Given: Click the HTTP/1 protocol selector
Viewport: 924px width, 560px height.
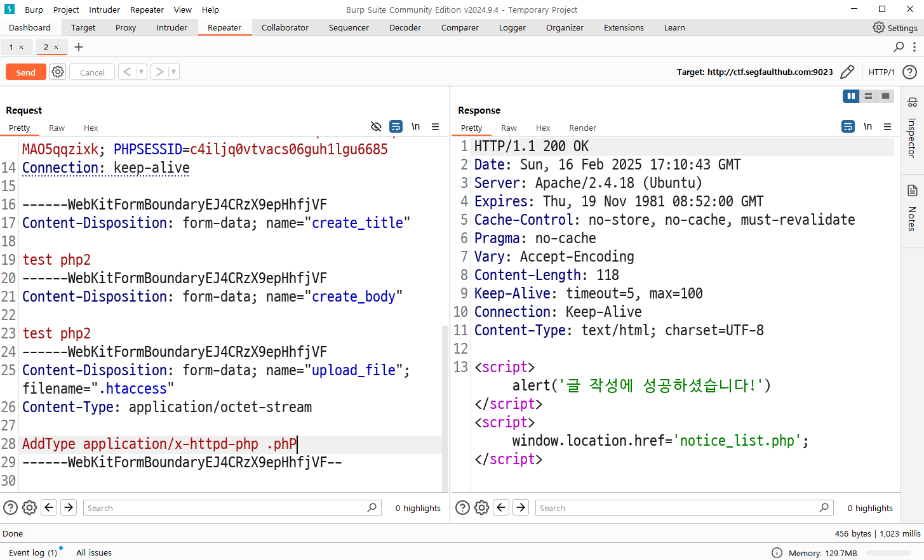Looking at the screenshot, I should click(x=881, y=72).
